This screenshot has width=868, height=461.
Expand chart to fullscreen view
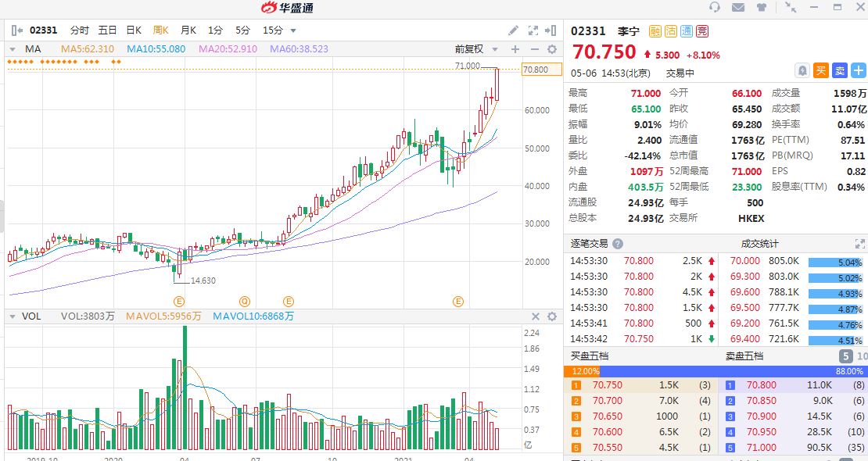(x=533, y=30)
